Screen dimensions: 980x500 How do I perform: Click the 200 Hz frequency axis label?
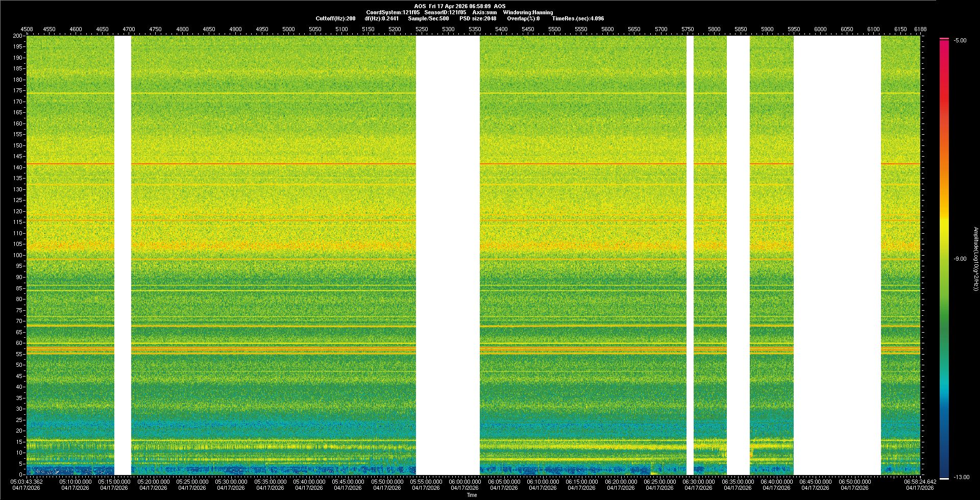(x=18, y=36)
